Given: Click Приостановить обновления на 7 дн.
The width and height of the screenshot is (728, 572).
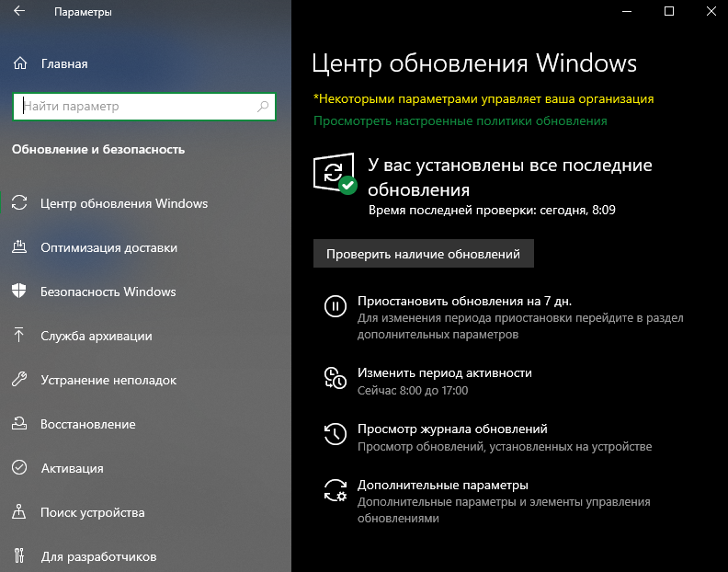Looking at the screenshot, I should click(x=464, y=301).
